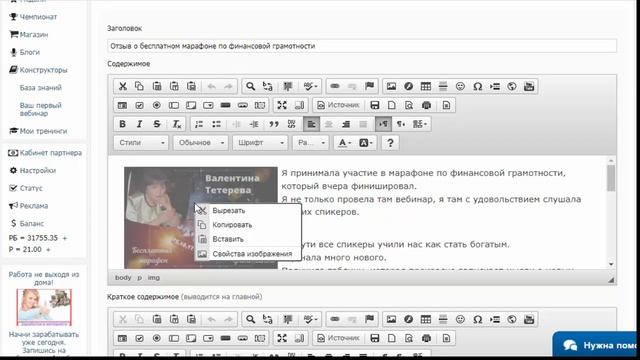Insert image in Краткое содержимое editor
The image size is (640, 360).
click(x=391, y=319)
